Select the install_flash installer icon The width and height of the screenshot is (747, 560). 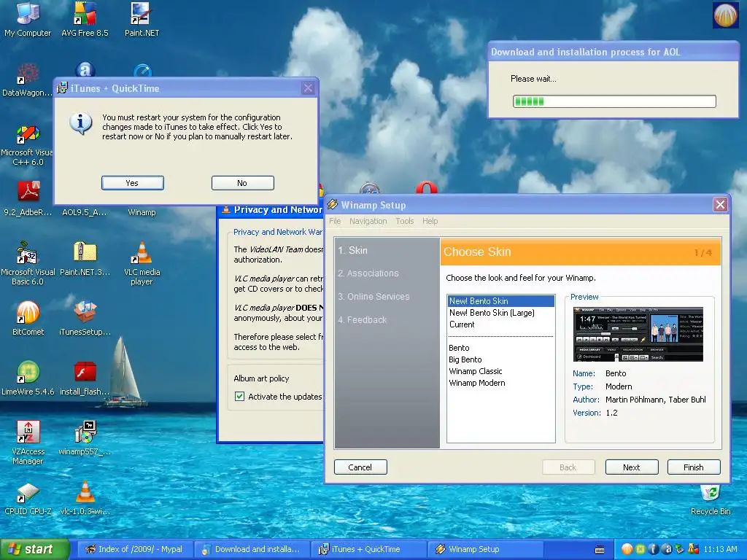[85, 378]
